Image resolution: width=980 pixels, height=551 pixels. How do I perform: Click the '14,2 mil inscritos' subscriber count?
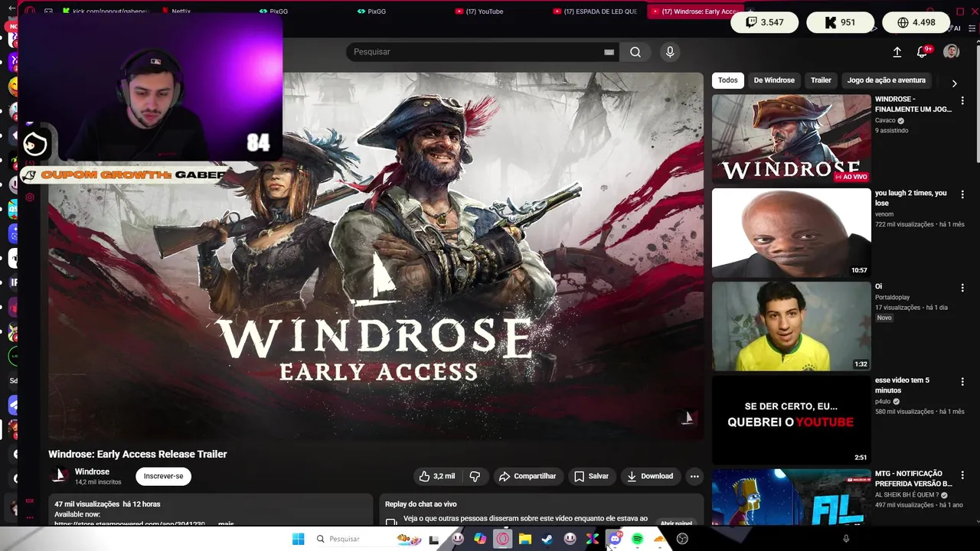[98, 482]
